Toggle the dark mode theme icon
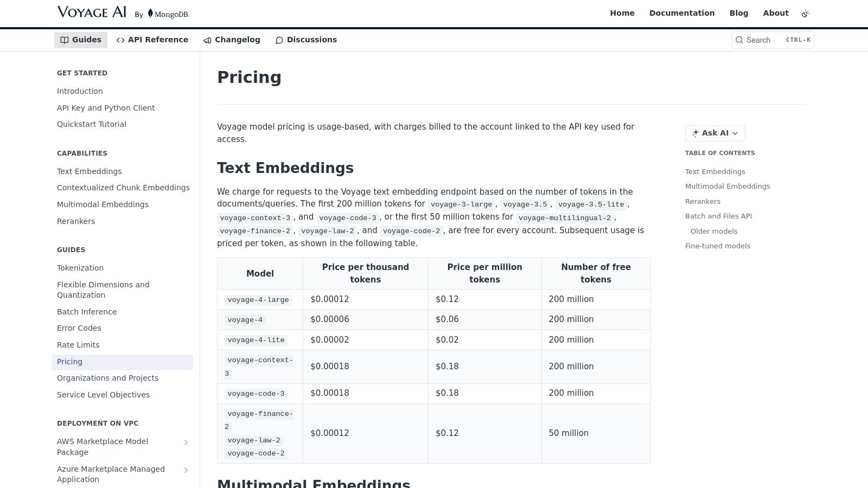 click(806, 14)
